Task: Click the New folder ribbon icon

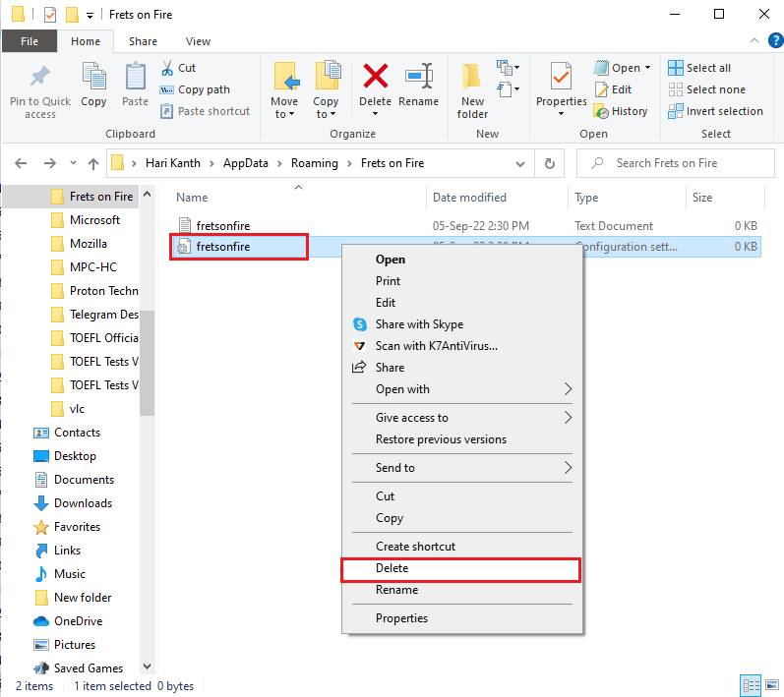Action: pyautogui.click(x=472, y=78)
